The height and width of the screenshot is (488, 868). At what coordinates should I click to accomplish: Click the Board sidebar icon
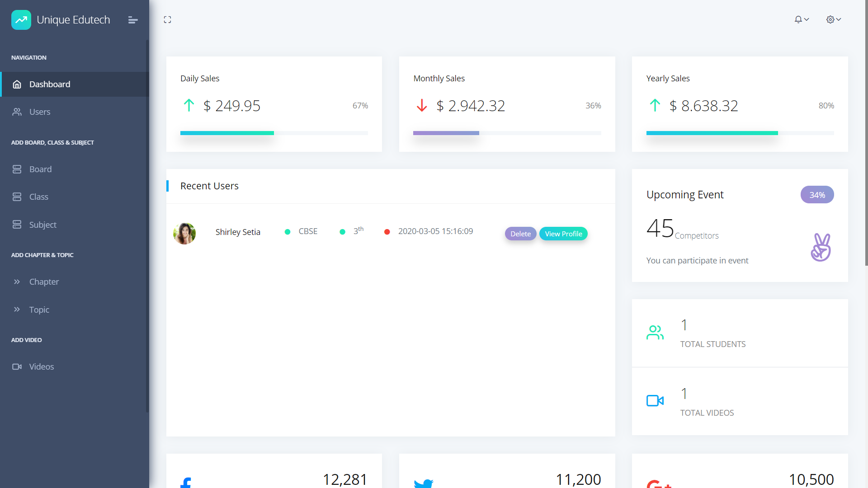[17, 169]
